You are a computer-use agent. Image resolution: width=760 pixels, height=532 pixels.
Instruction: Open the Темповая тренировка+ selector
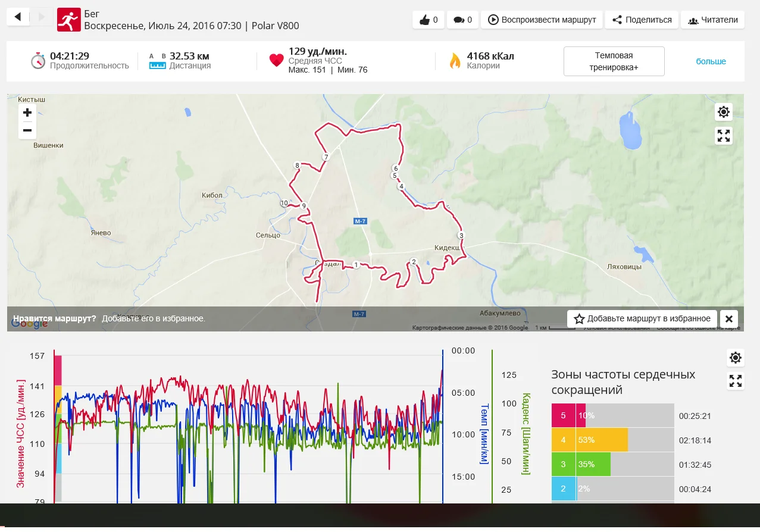coord(614,61)
